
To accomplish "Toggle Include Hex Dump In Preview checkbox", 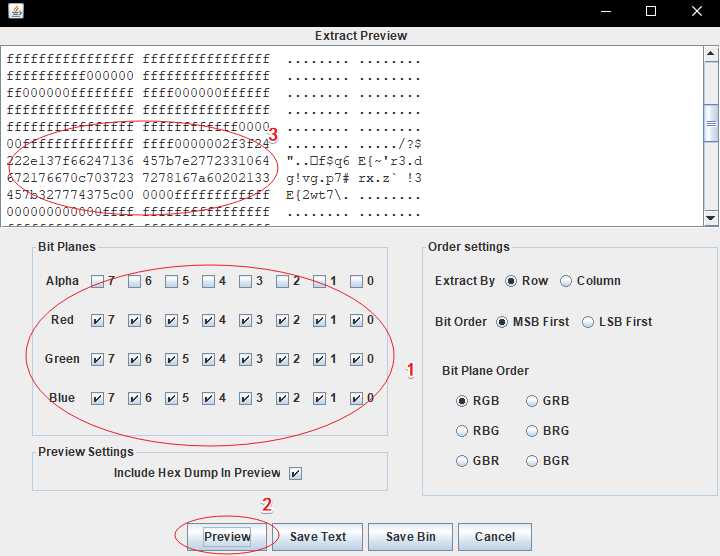I will (x=295, y=473).
